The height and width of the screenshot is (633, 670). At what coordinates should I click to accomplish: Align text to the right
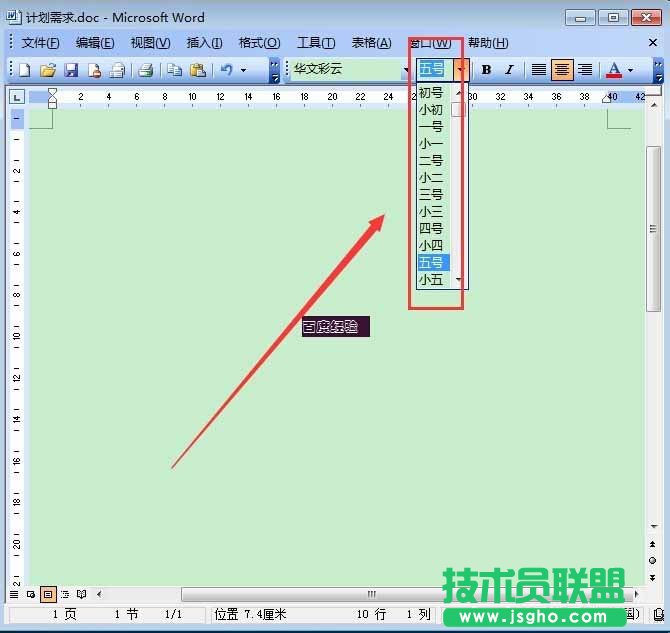(585, 70)
